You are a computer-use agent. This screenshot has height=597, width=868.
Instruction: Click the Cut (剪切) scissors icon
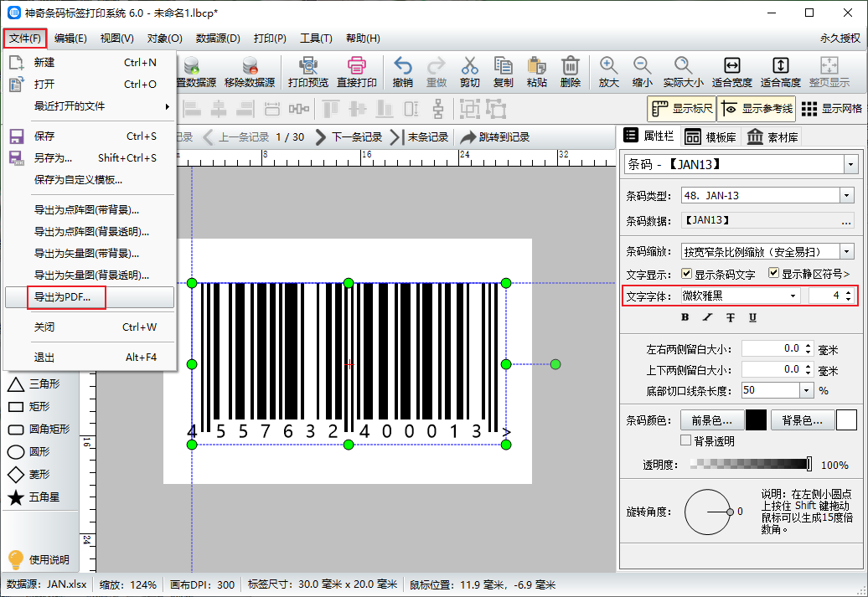pos(469,66)
